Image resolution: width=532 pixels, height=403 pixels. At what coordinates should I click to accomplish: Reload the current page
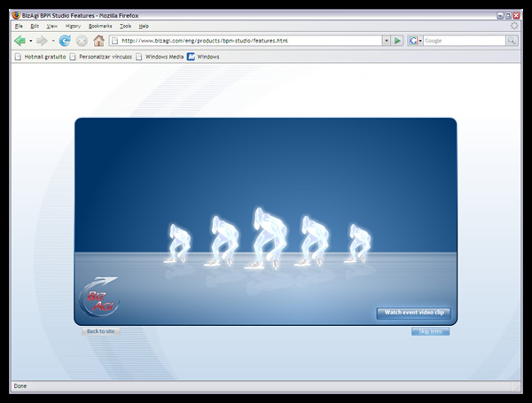coord(65,41)
